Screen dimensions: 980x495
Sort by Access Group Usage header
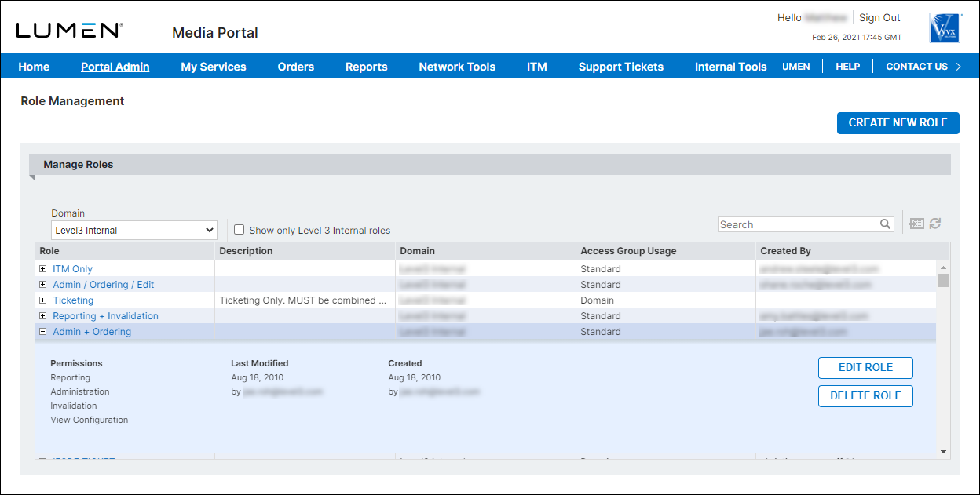pos(666,251)
